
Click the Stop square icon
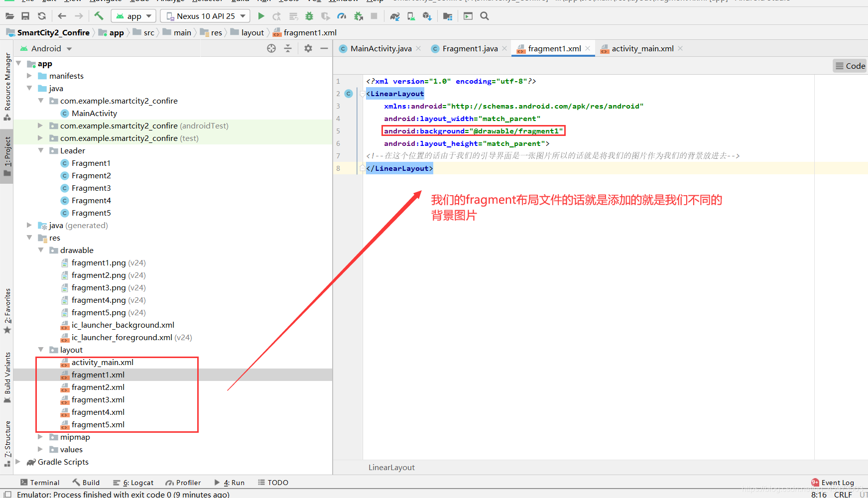pos(374,16)
